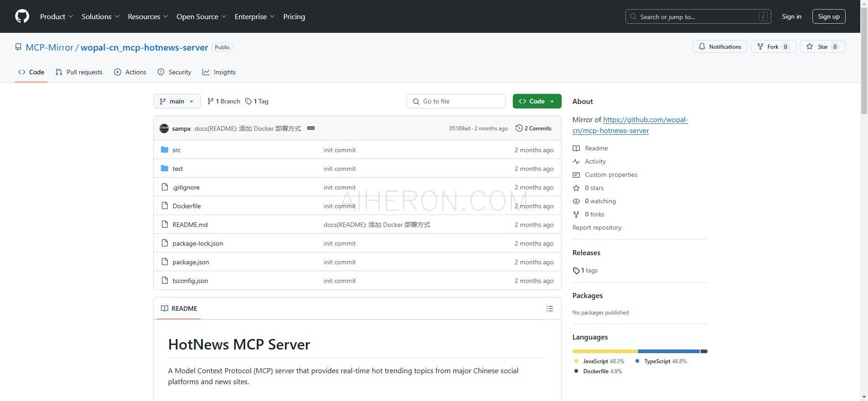Open the JavaScript 48.3% language link
The height and width of the screenshot is (401, 868).
click(599, 361)
